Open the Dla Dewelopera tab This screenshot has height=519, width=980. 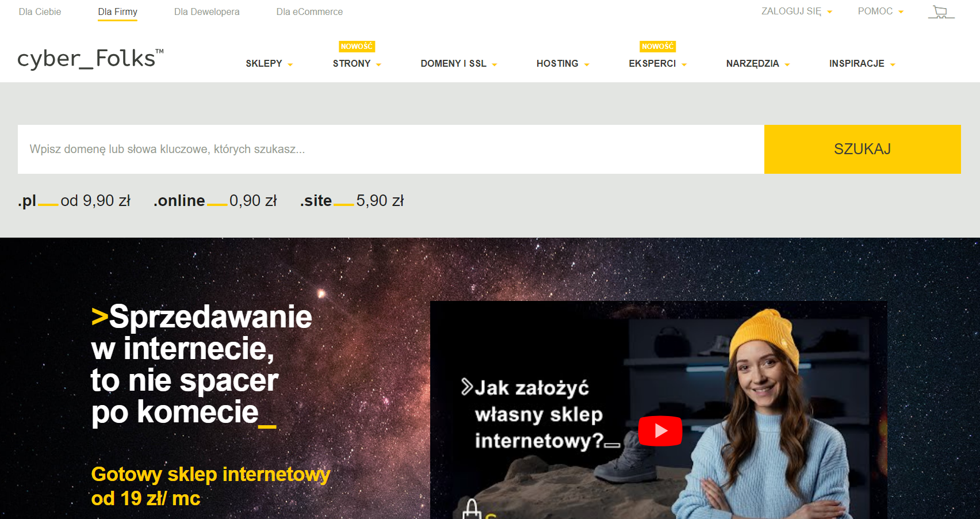click(206, 12)
